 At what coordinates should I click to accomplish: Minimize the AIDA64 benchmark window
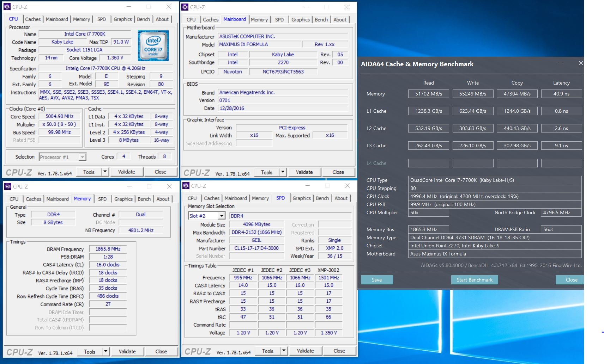coord(560,63)
